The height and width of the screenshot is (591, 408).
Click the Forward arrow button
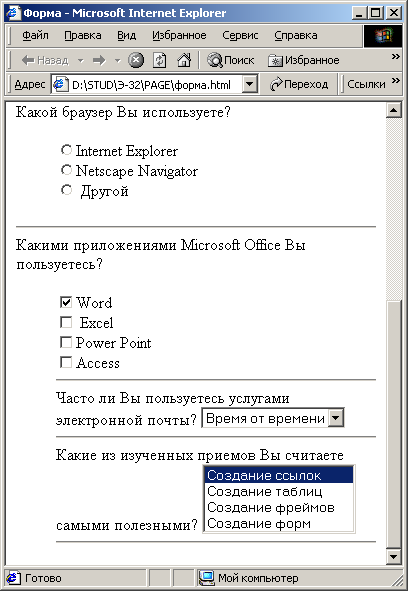coord(99,60)
